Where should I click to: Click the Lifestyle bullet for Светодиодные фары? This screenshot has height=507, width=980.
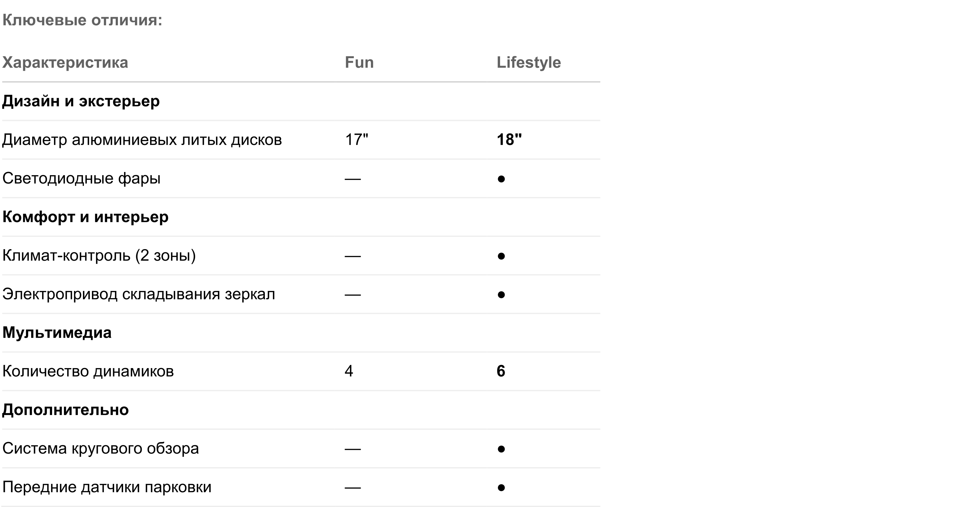pyautogui.click(x=501, y=178)
